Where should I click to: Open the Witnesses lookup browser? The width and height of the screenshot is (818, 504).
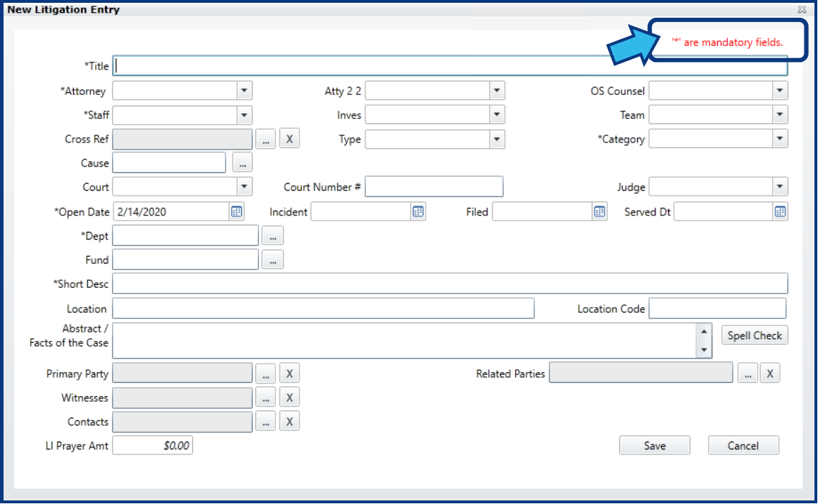[x=265, y=396]
